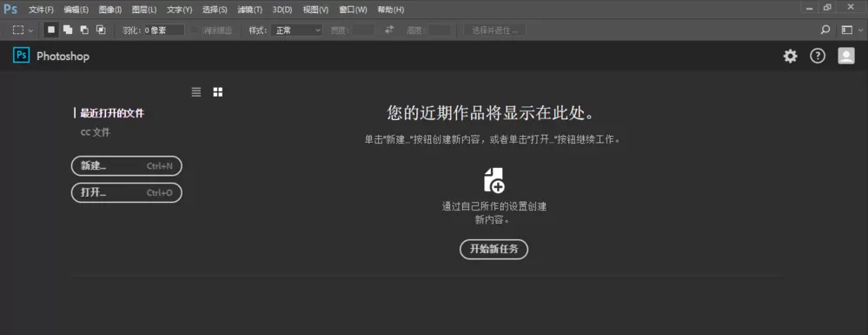Open the 选择(S) menu
This screenshot has height=335, width=868.
coord(215,10)
